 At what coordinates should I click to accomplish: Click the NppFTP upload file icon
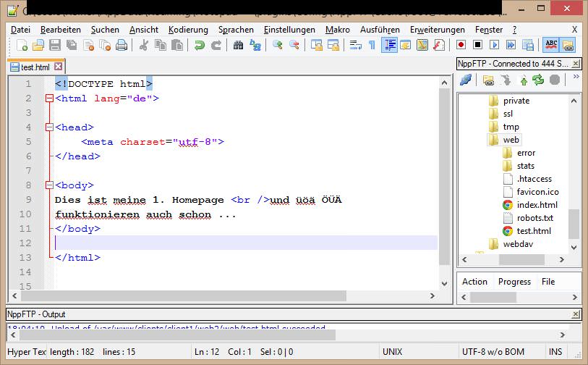(524, 80)
